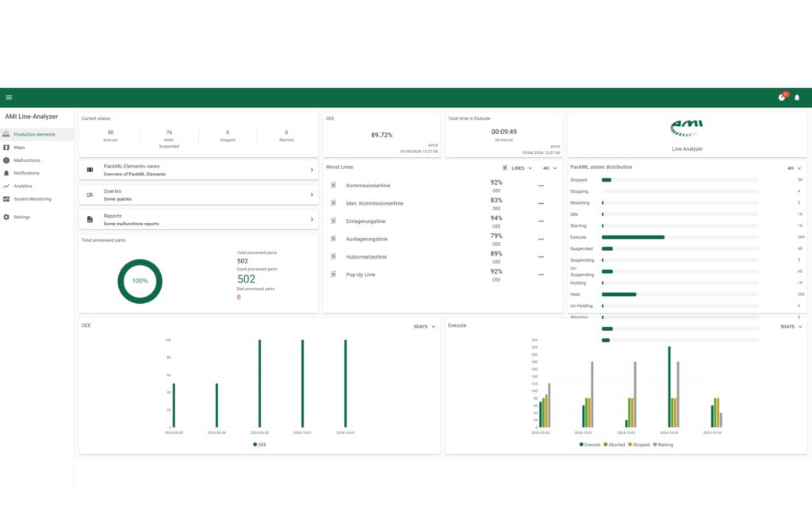
Task: Toggle the OEE legend entry
Action: 259,444
